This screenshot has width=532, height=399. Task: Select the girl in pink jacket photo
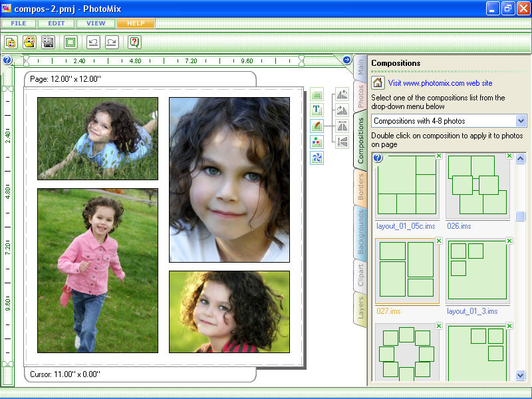tap(98, 271)
